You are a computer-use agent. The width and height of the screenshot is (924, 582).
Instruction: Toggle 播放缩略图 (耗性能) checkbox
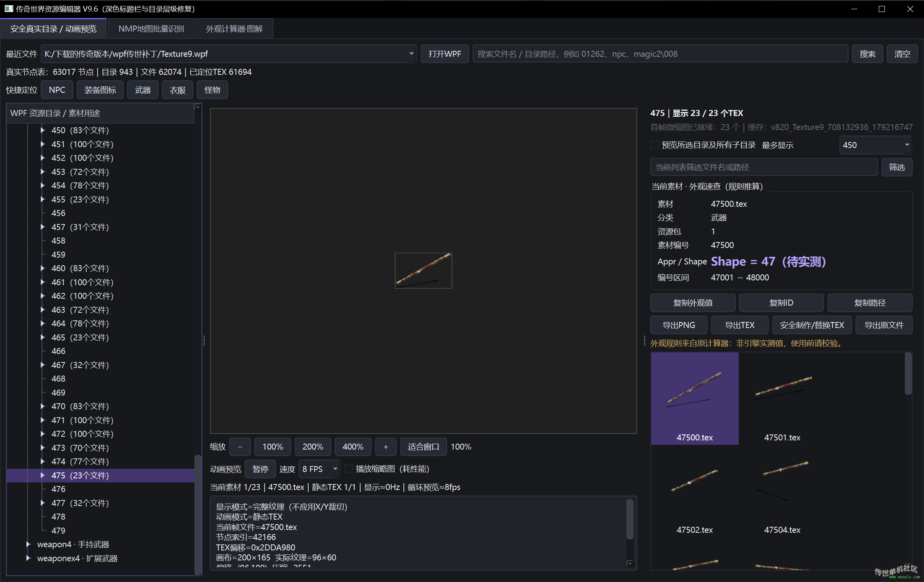pyautogui.click(x=348, y=468)
